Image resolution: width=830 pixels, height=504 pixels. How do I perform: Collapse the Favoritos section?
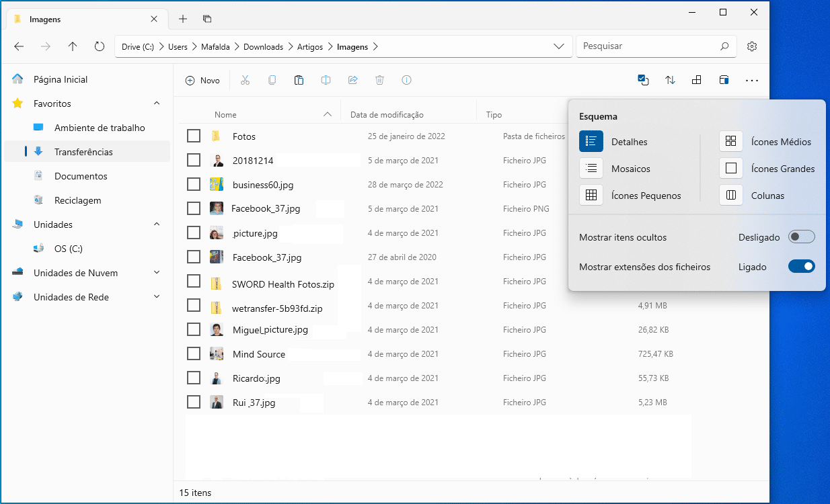(157, 103)
